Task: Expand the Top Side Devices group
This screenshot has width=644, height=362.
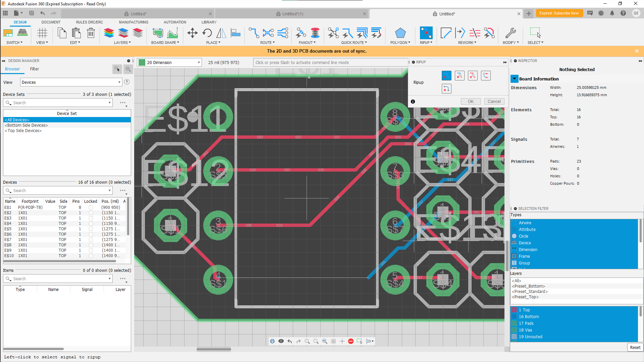Action: point(23,130)
